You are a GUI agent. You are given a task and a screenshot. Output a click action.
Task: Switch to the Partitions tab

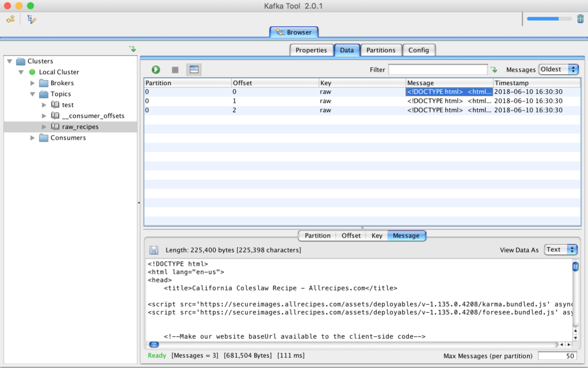381,50
